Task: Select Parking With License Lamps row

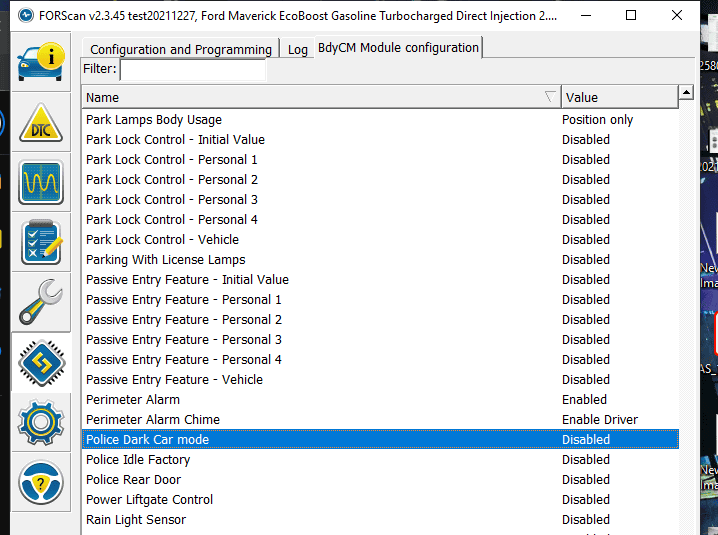Action: [380, 260]
